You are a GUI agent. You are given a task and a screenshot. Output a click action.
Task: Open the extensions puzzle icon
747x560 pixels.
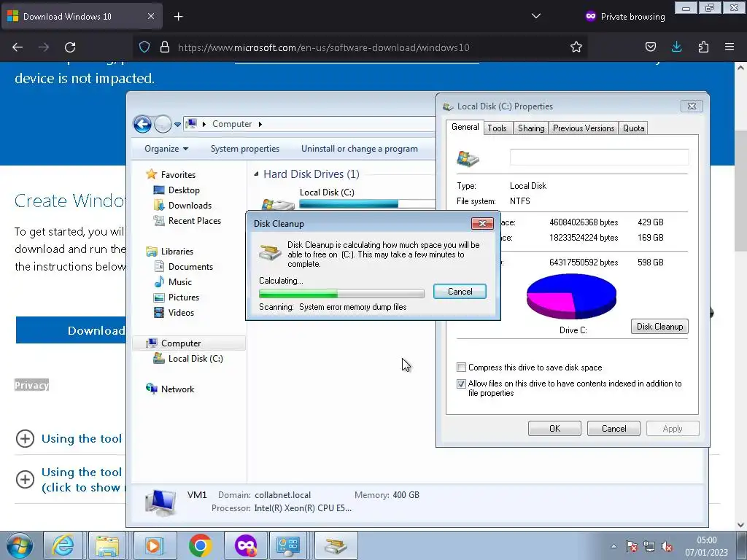(x=703, y=47)
